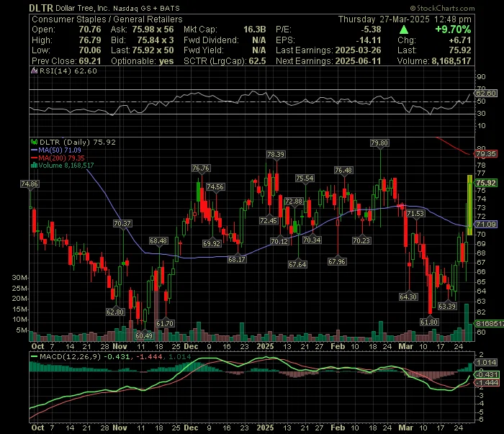The image size is (504, 434).
Task: Click the MA(200) 79.35 legend label
Action: 61,158
